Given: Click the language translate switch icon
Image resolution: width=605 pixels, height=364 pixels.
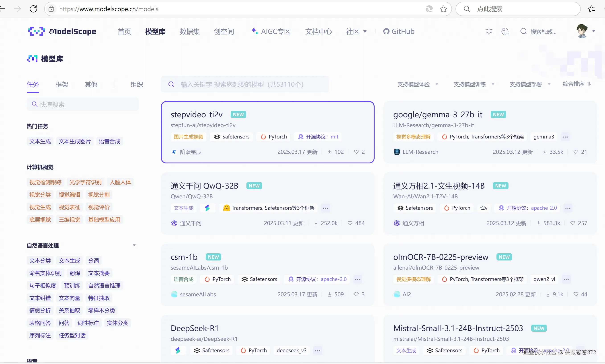Looking at the screenshot, I should (x=505, y=31).
